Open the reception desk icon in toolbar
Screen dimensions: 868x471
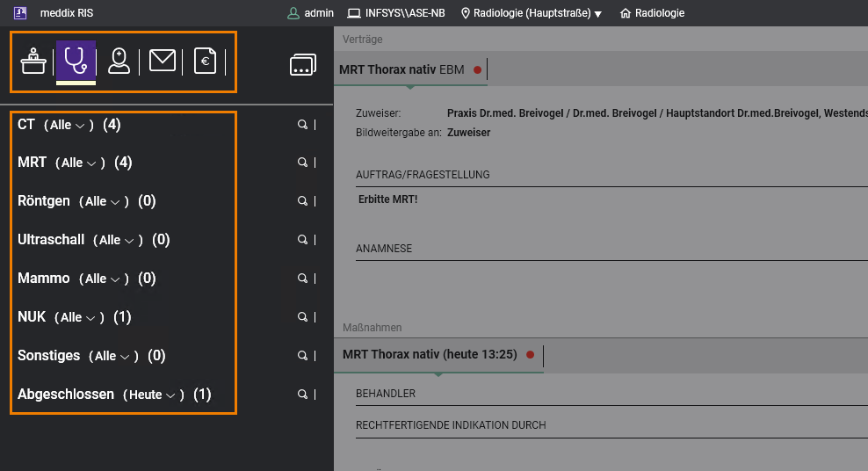(x=33, y=62)
